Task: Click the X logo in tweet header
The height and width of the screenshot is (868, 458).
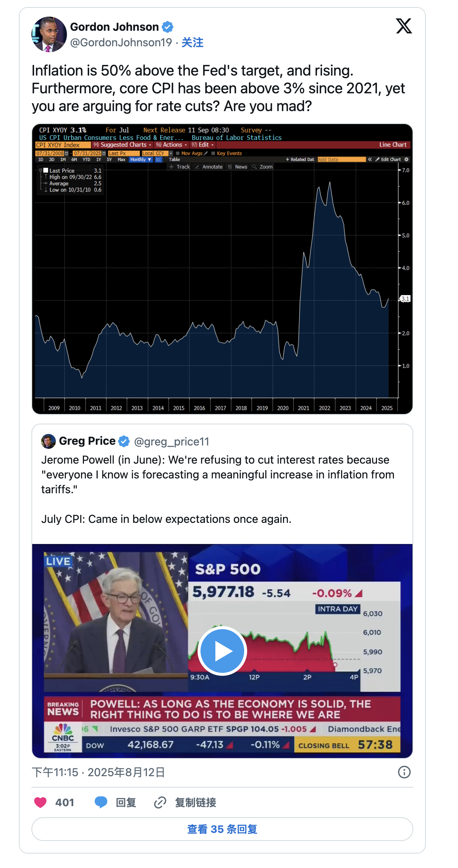Action: coord(404,26)
